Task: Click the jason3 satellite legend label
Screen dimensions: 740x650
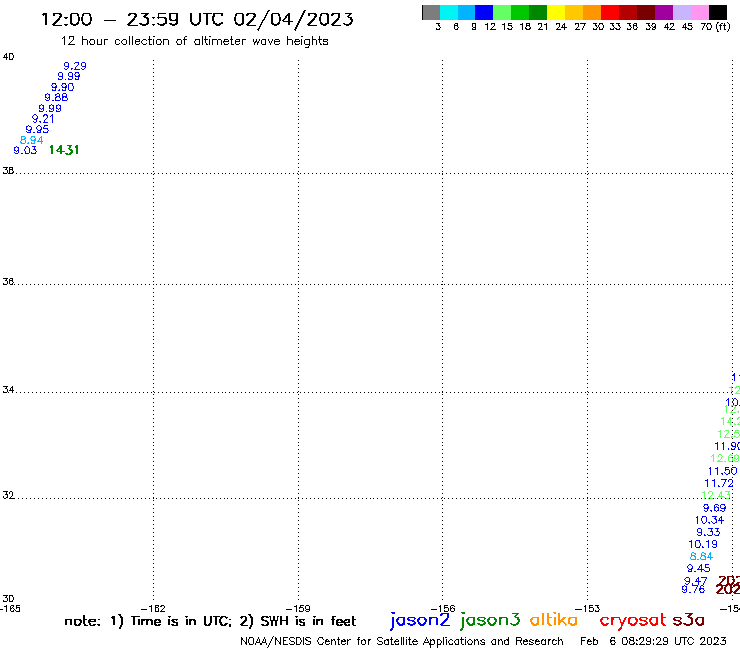Action: point(490,620)
